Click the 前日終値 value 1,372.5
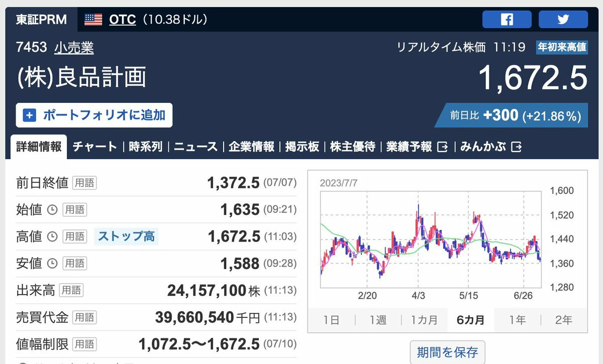 click(x=233, y=183)
